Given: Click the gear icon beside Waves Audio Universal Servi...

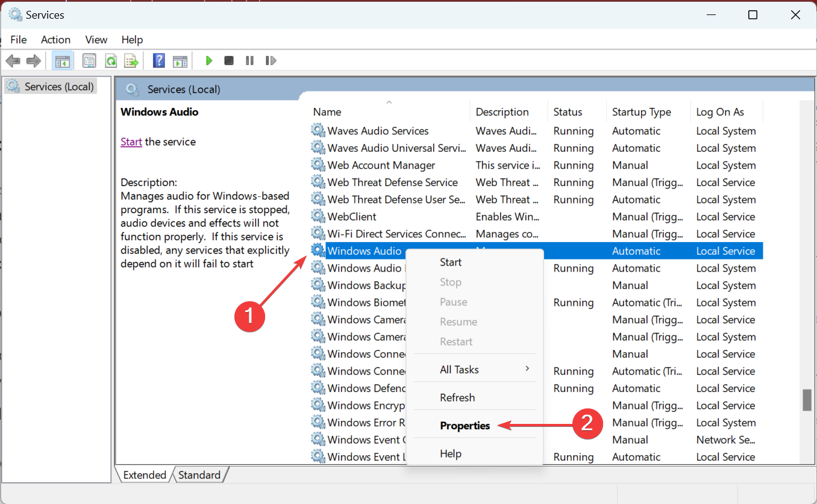Looking at the screenshot, I should (318, 148).
